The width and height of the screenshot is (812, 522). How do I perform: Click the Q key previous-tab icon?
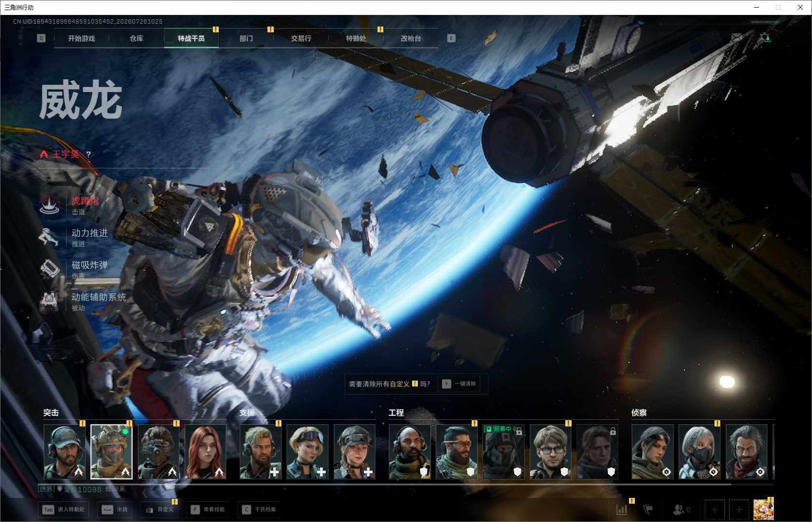tap(41, 38)
